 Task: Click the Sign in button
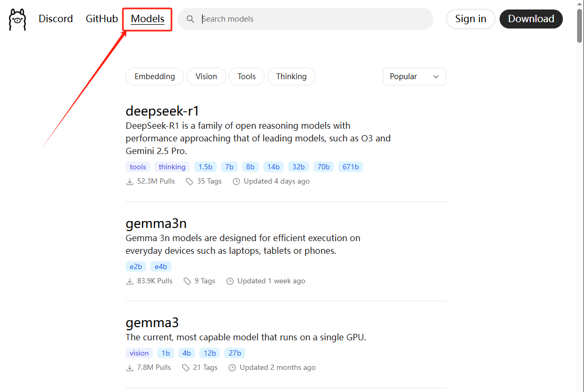[x=471, y=19]
